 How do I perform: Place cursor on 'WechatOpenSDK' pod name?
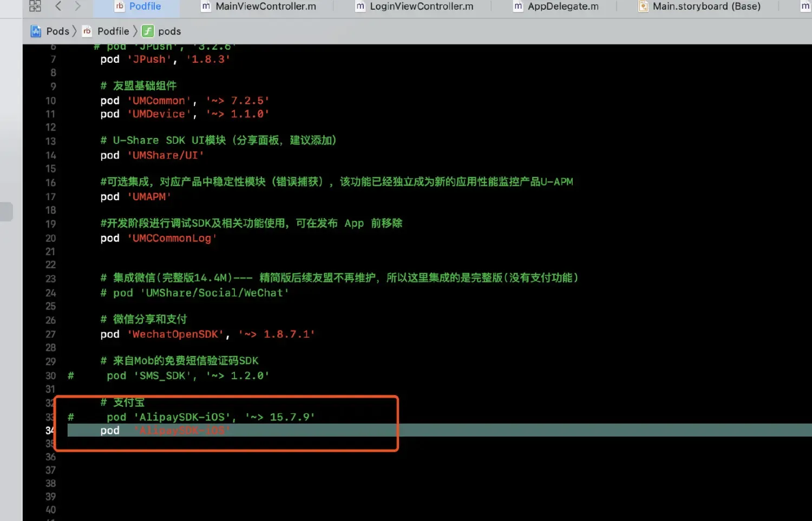pos(175,334)
